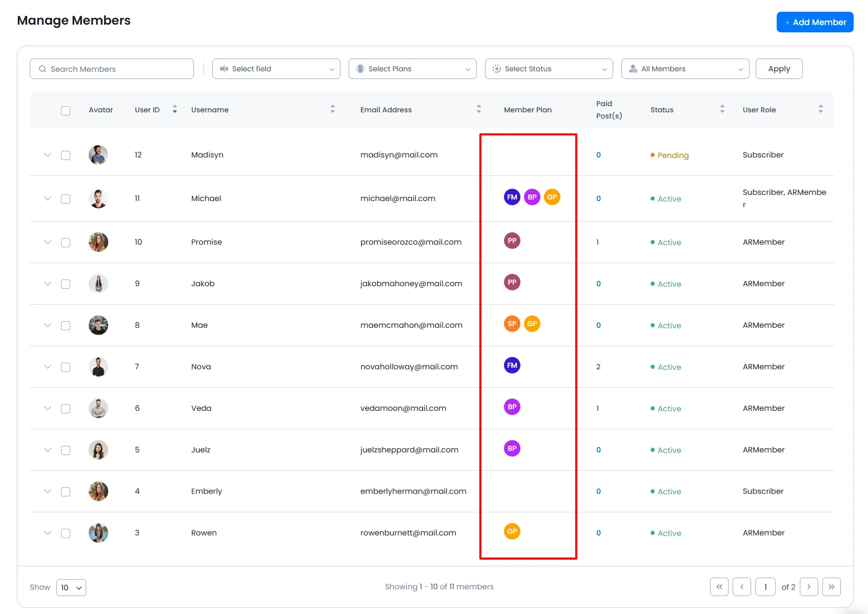Sort the table by Email Address arrows
868x614 pixels.
click(x=478, y=109)
